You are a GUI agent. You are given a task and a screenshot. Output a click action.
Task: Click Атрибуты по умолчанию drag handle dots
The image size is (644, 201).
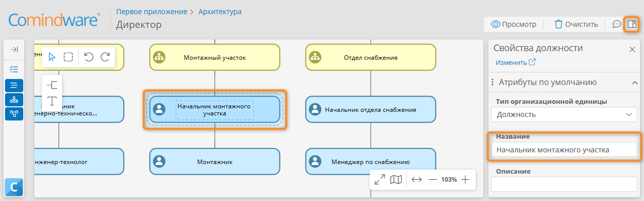point(492,83)
